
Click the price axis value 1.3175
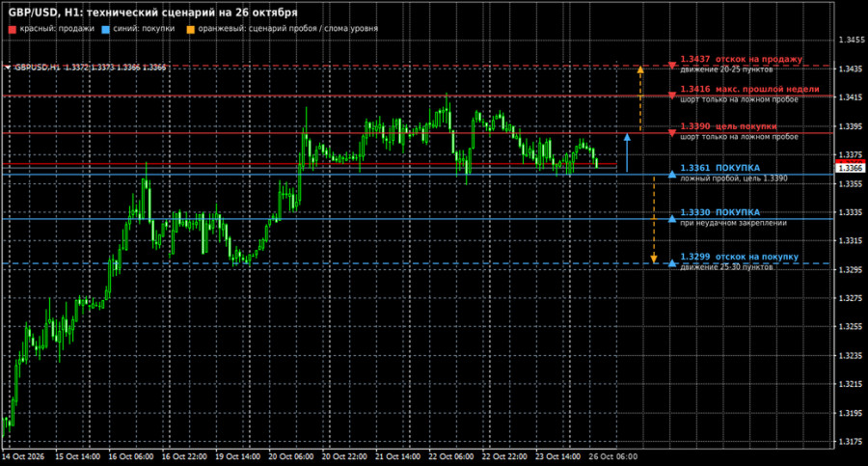point(852,442)
